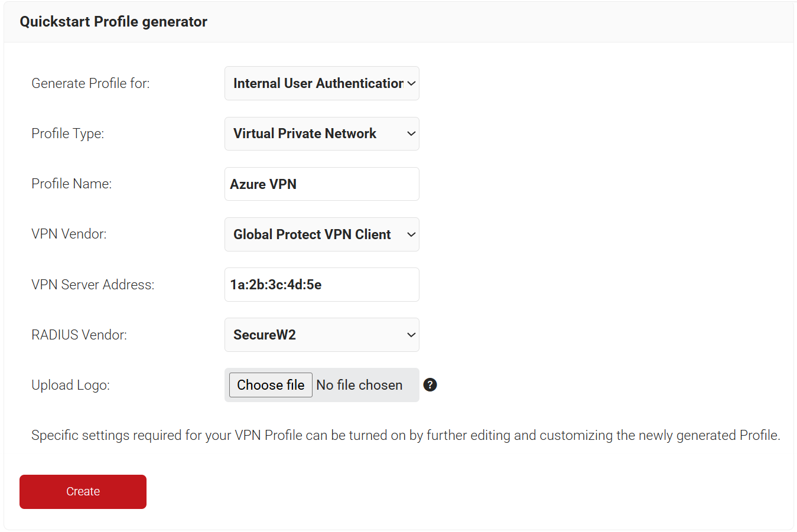Click the Generate Profile for label
The width and height of the screenshot is (797, 532).
coord(90,83)
